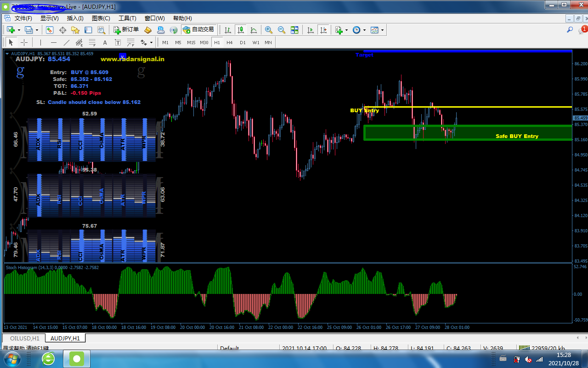Viewport: 588px width, 368px height.
Task: Expand the Templates dropdown arrow
Action: tap(382, 30)
